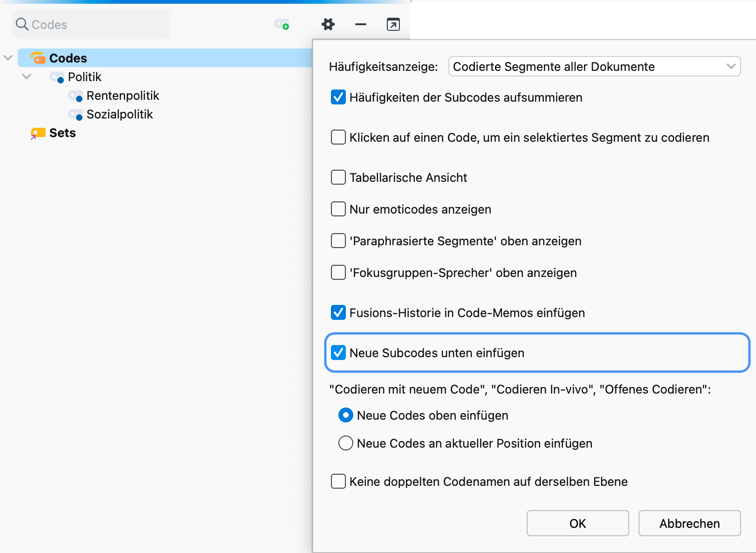Open the Häufigkeitsanzeige dropdown
The height and width of the screenshot is (553, 756).
(594, 67)
